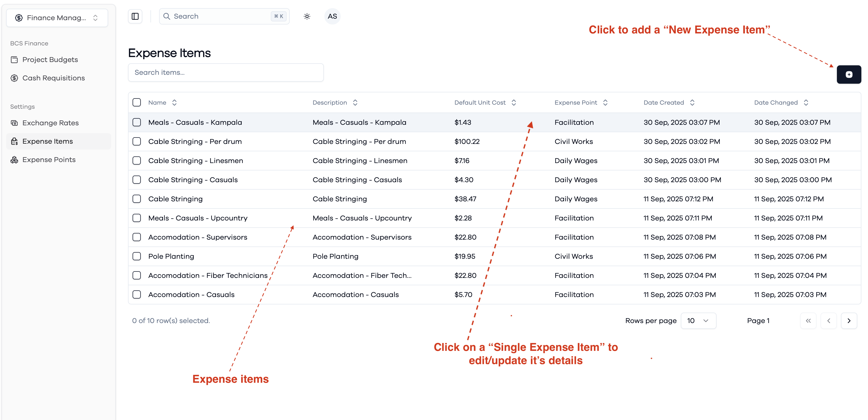Go to previous page chevron icon
868x420 pixels.
coord(828,320)
